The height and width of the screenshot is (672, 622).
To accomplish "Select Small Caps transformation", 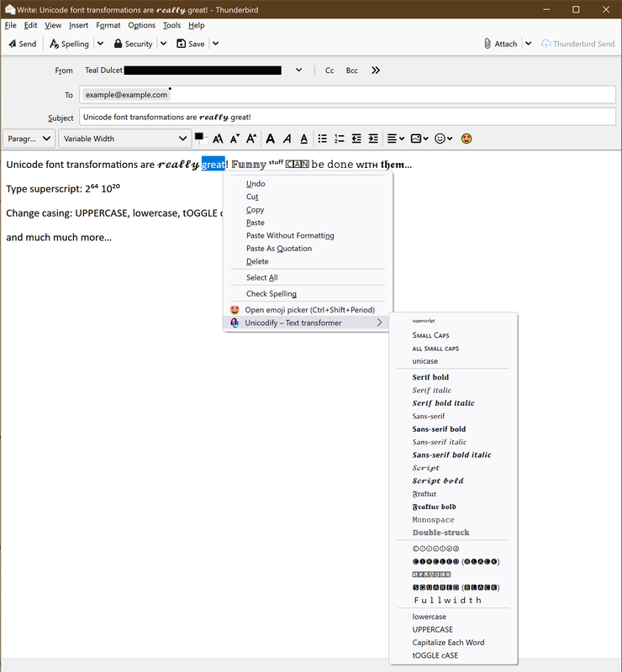I will click(453, 335).
